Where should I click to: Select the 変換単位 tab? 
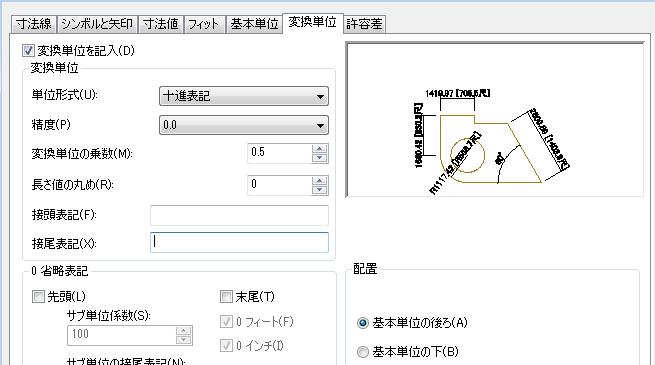(x=312, y=22)
